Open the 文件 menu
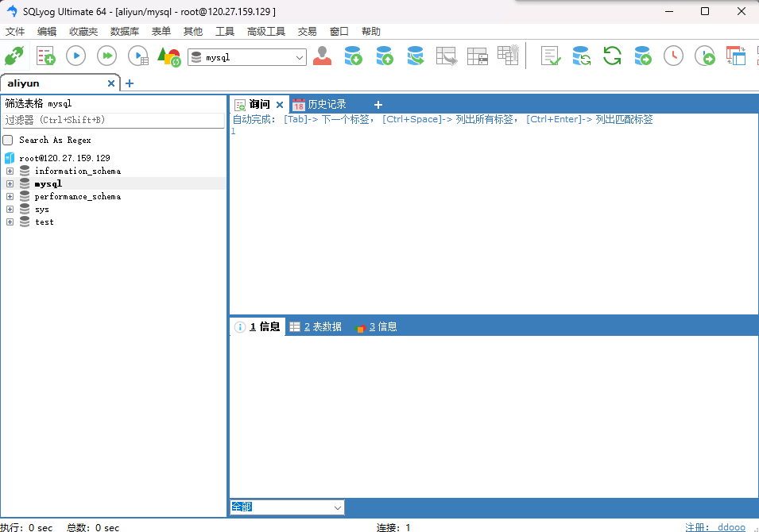 click(15, 32)
